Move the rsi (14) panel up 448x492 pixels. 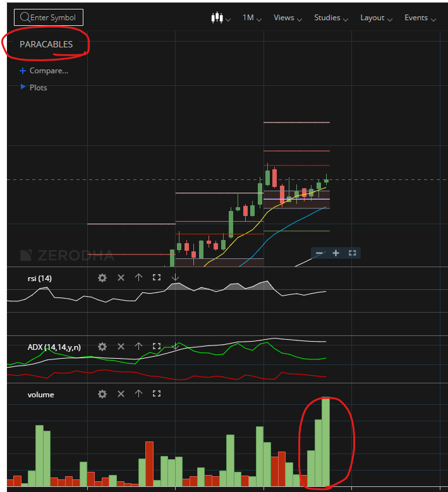(138, 277)
